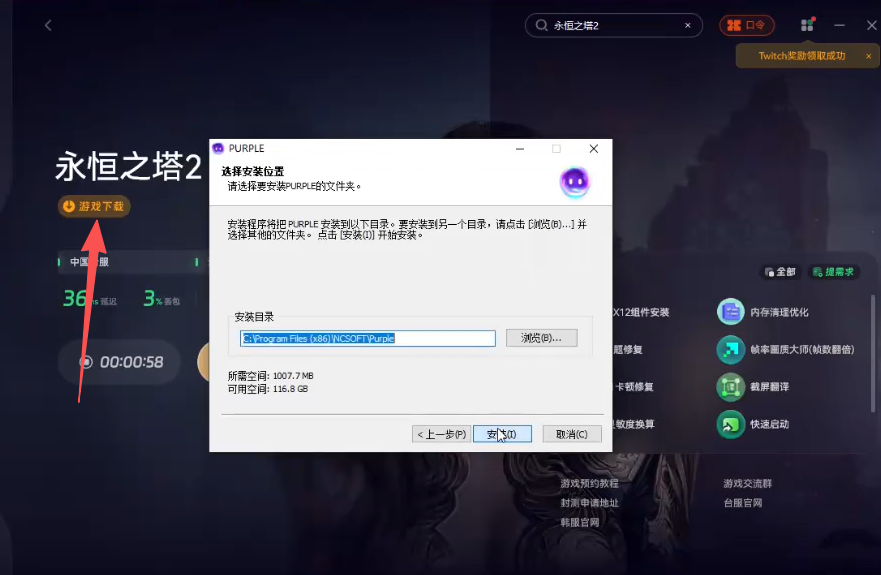
Task: Open the 台服官网 link
Action: click(742, 503)
